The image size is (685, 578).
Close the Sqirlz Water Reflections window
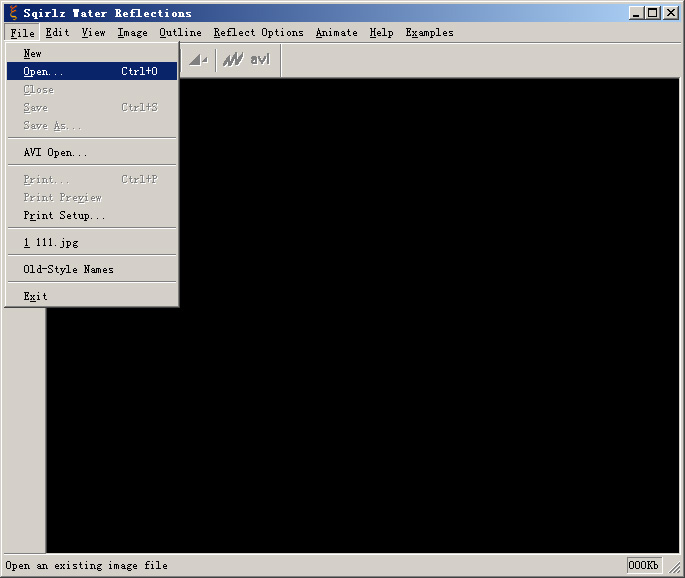point(671,13)
